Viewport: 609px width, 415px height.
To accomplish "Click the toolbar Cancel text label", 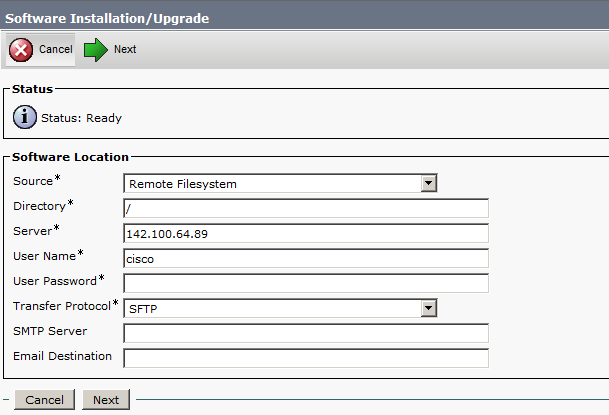I will pyautogui.click(x=56, y=49).
